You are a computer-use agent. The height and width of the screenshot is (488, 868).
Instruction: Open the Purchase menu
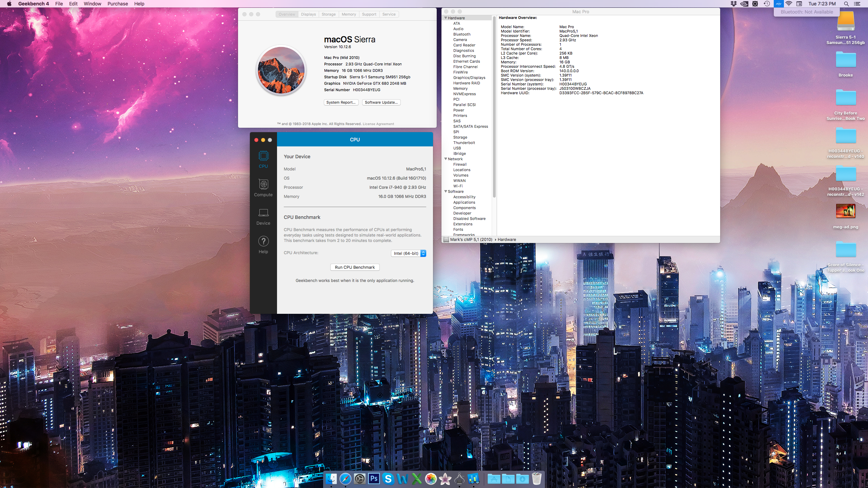click(x=118, y=4)
